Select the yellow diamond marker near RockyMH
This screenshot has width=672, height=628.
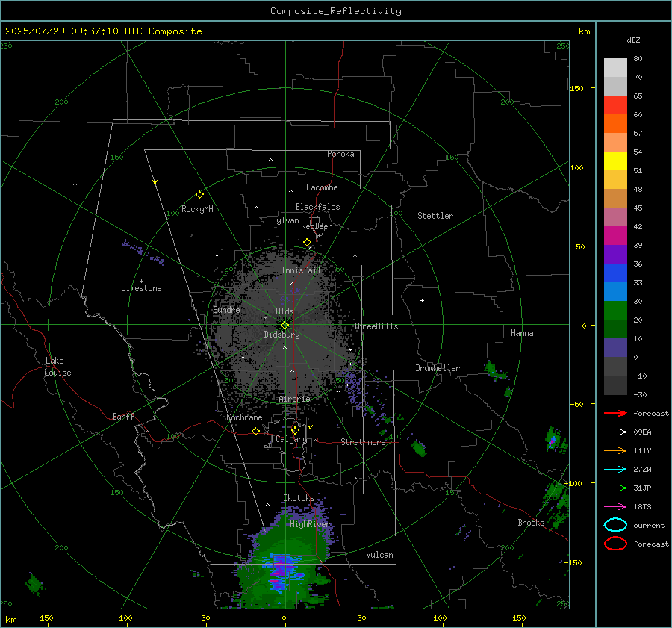199,195
